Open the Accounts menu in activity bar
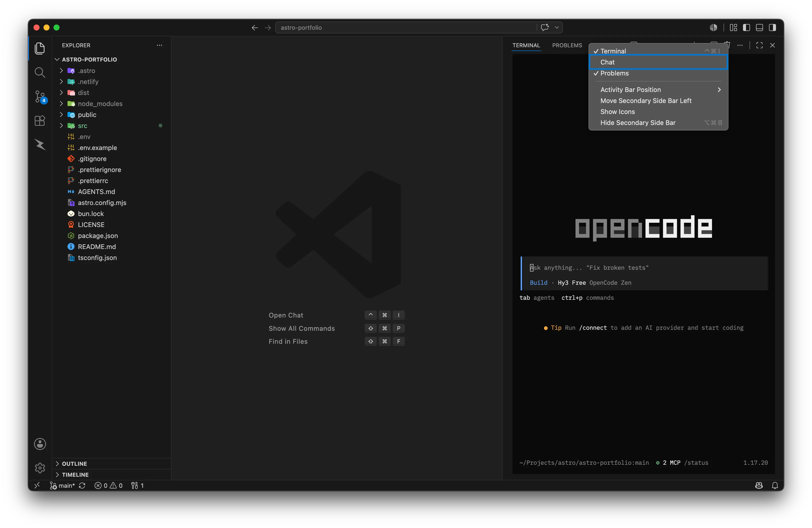The image size is (812, 528). [40, 444]
